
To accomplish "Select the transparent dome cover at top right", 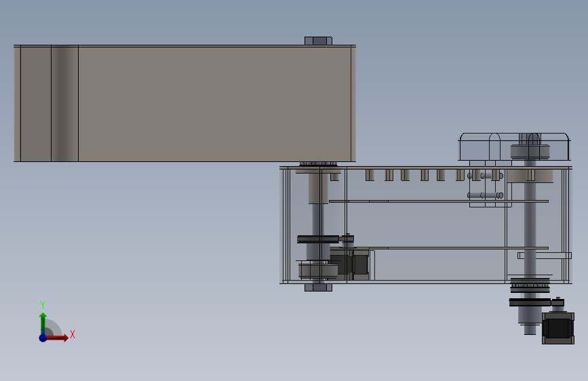I will (515, 146).
